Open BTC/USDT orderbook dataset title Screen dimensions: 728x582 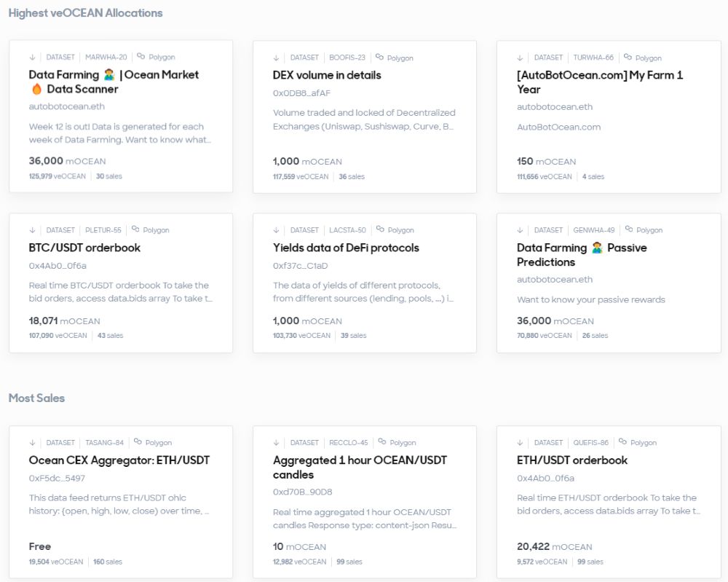click(x=84, y=248)
